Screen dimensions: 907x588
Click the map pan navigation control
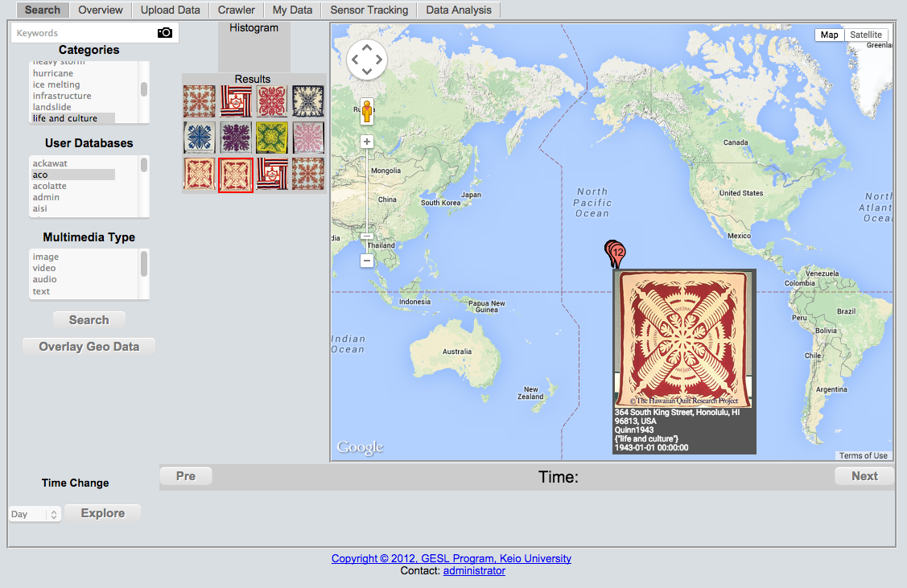click(367, 60)
